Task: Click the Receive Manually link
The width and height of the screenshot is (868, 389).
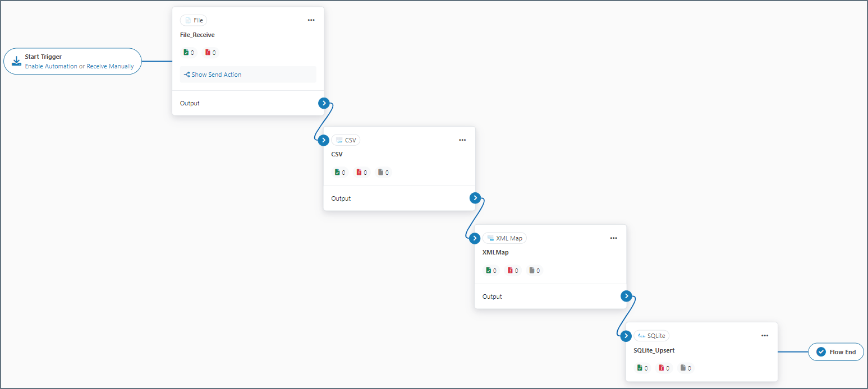Action: pyautogui.click(x=110, y=66)
